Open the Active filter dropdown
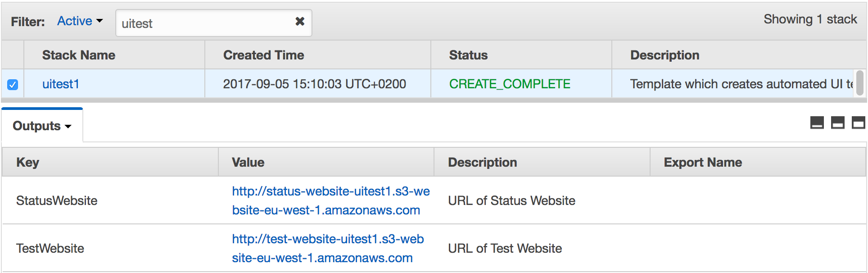 click(80, 21)
